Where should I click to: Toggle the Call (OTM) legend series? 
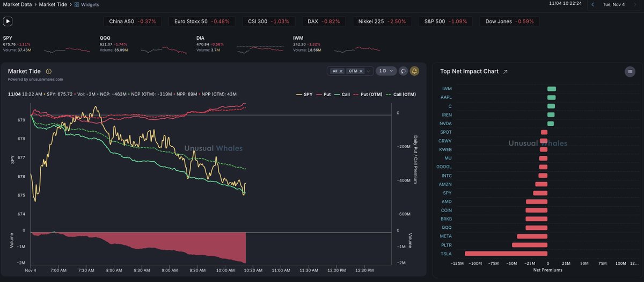[x=400, y=95]
